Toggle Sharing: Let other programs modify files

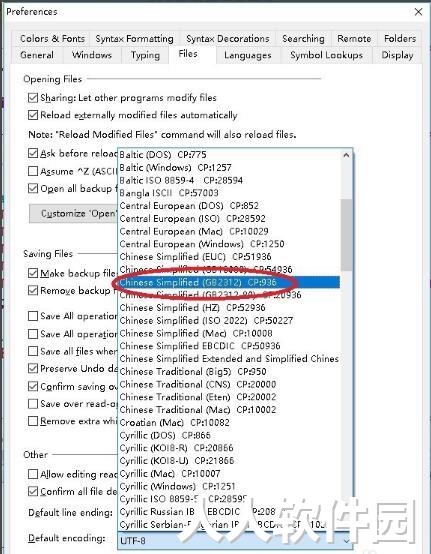click(33, 98)
